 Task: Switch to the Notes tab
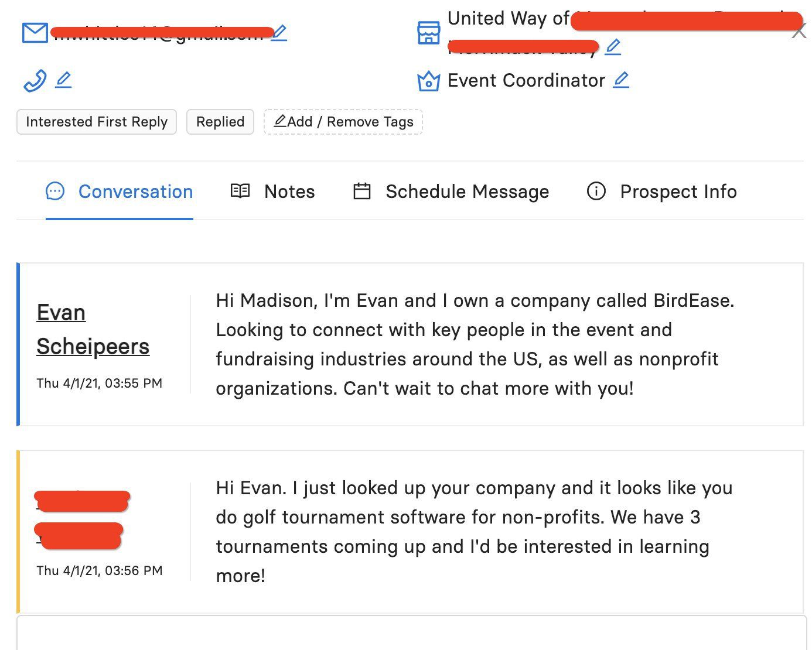click(272, 191)
